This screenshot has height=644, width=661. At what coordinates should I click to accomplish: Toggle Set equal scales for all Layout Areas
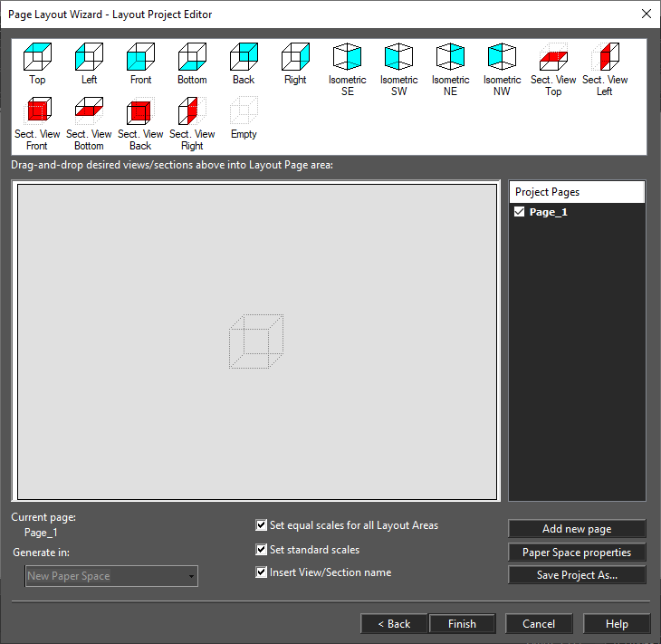click(x=262, y=525)
